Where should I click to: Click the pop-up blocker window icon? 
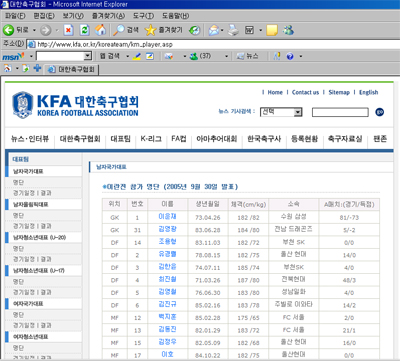tap(150, 56)
